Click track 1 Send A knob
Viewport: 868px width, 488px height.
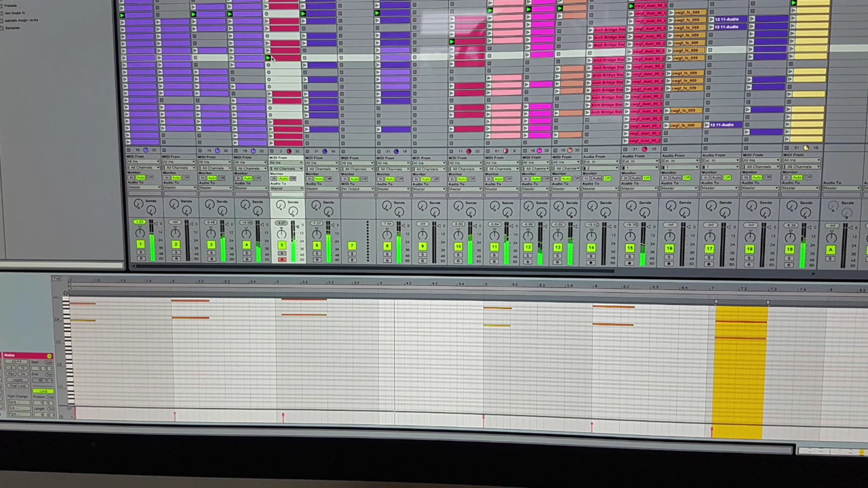click(x=138, y=203)
